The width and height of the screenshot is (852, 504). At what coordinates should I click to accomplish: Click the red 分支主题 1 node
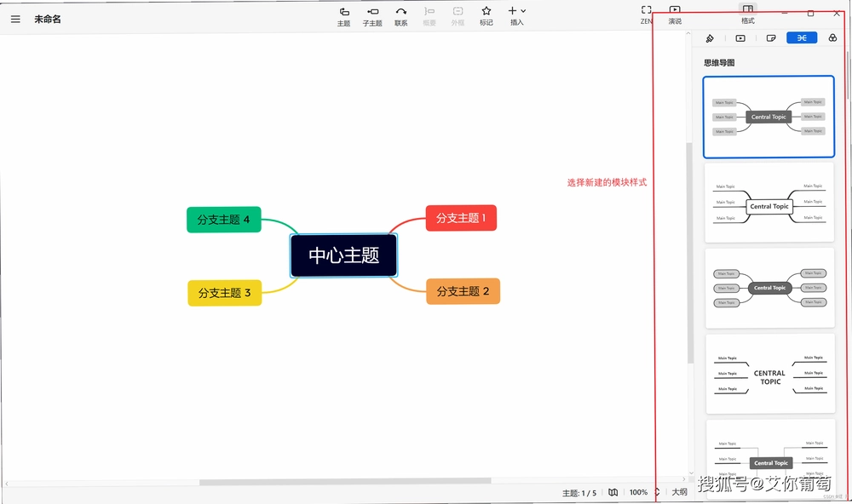point(461,218)
